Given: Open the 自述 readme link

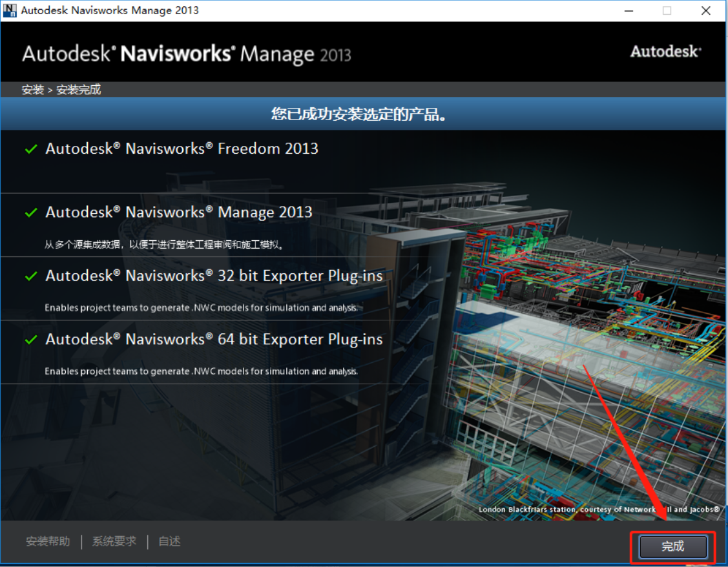Looking at the screenshot, I should click(169, 541).
